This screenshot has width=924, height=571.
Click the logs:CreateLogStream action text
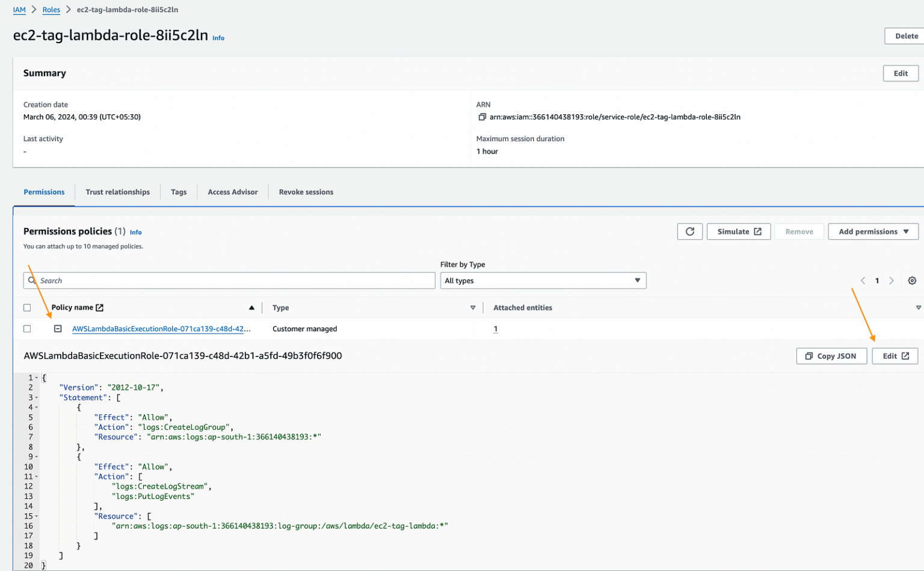160,487
